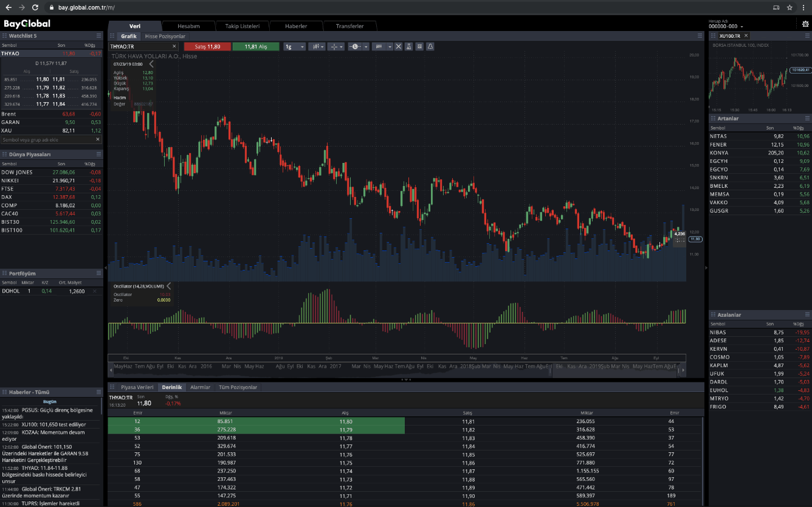Click the browser back arrow
This screenshot has width=812, height=507.
coord(8,7)
